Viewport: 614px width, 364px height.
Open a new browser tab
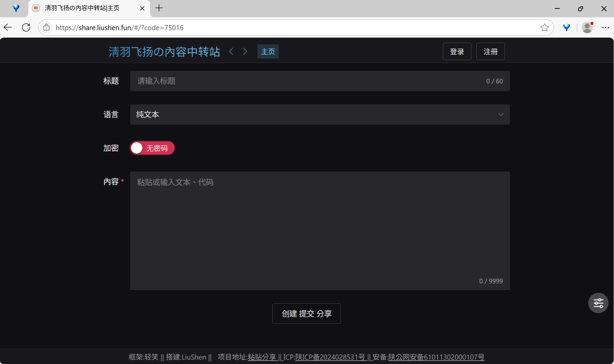click(159, 8)
